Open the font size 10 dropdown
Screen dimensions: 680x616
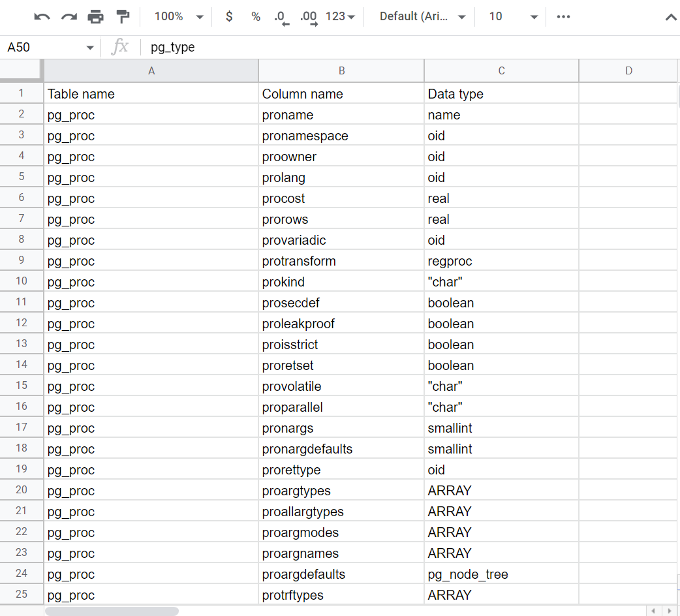(514, 17)
